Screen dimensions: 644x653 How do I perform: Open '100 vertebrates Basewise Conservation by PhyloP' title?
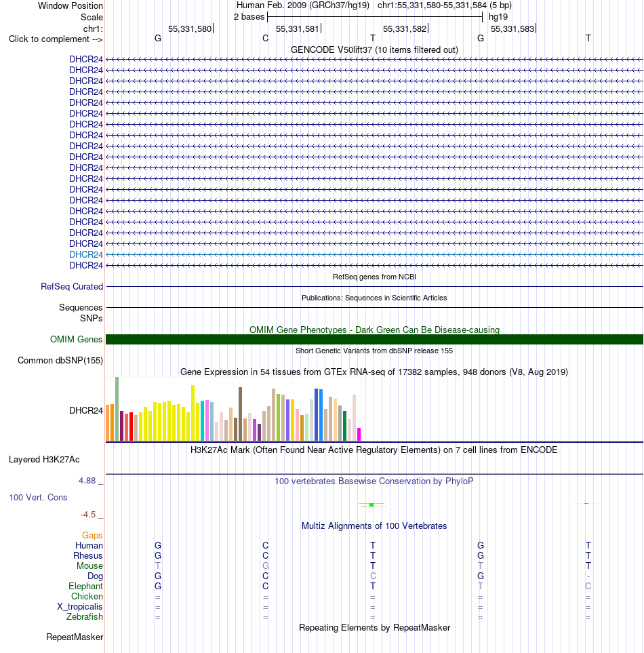click(x=374, y=481)
